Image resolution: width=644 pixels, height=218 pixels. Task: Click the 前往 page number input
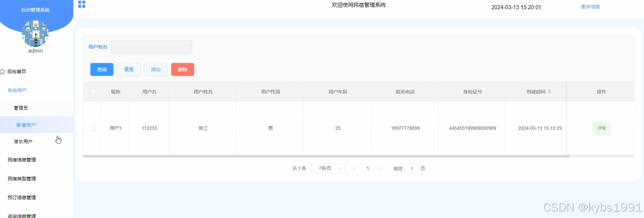point(412,168)
